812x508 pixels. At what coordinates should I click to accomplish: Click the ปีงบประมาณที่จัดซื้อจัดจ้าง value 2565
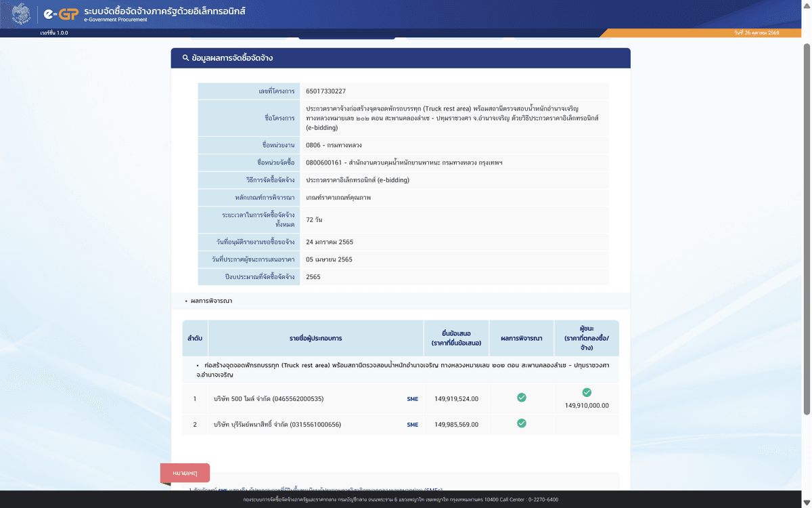coord(313,277)
